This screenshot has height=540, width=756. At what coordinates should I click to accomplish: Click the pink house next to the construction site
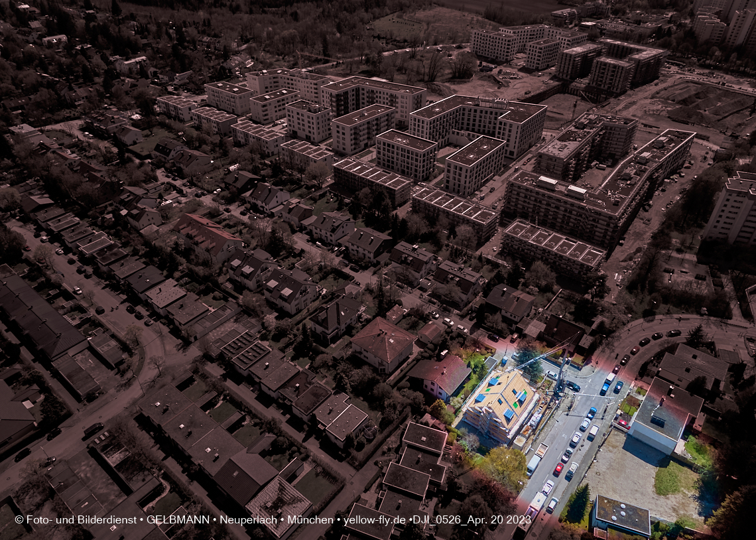442,377
